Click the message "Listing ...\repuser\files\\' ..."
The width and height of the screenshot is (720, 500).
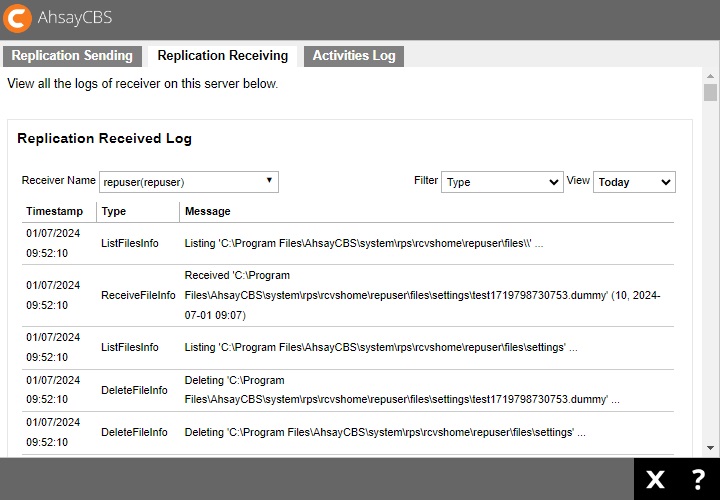coord(364,243)
